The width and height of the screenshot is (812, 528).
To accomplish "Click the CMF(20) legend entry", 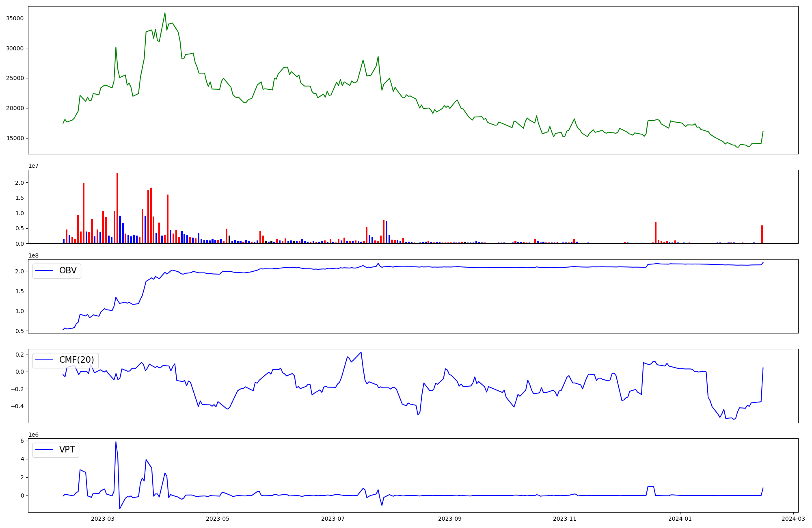I will pyautogui.click(x=76, y=360).
